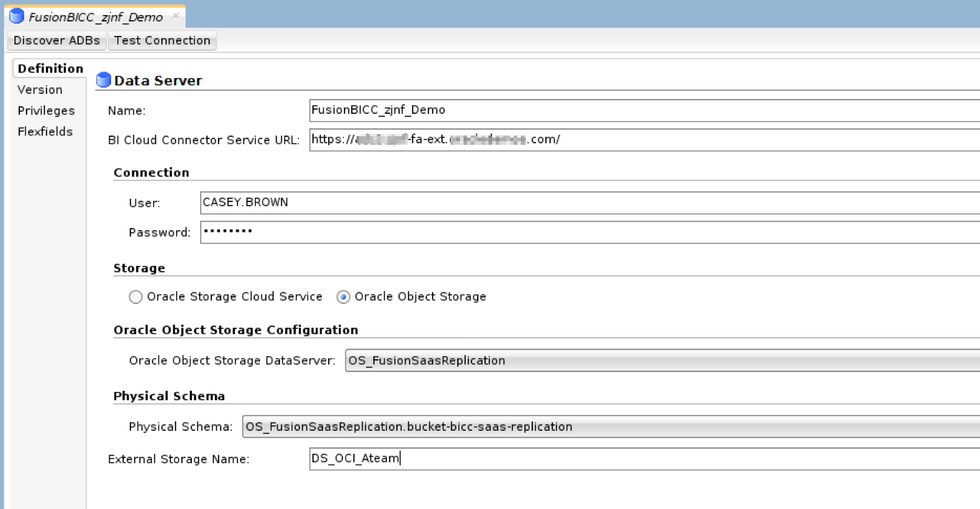Select the FusionBICC_zjnf_Demo tab title

coord(95,16)
